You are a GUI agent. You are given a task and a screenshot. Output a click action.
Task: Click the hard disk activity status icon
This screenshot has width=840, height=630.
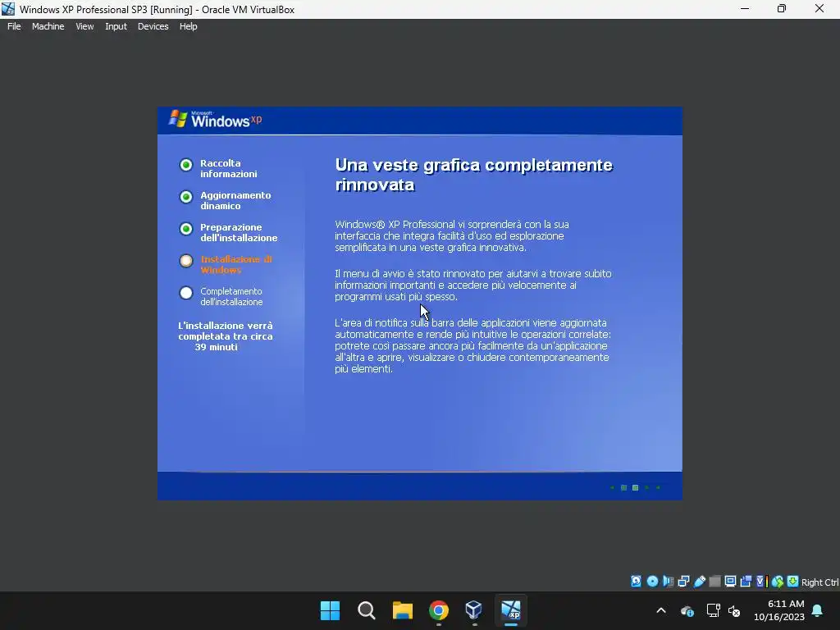pos(636,582)
